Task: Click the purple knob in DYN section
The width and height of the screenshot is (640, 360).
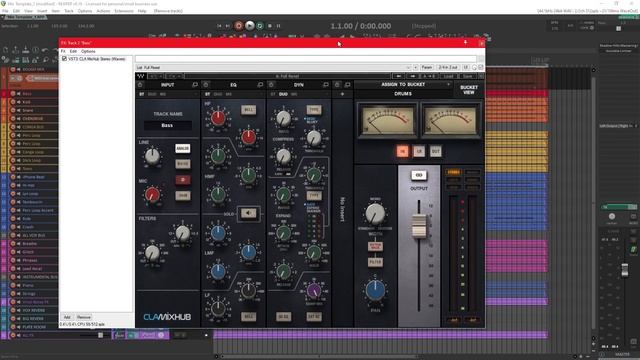Action: 313,291
